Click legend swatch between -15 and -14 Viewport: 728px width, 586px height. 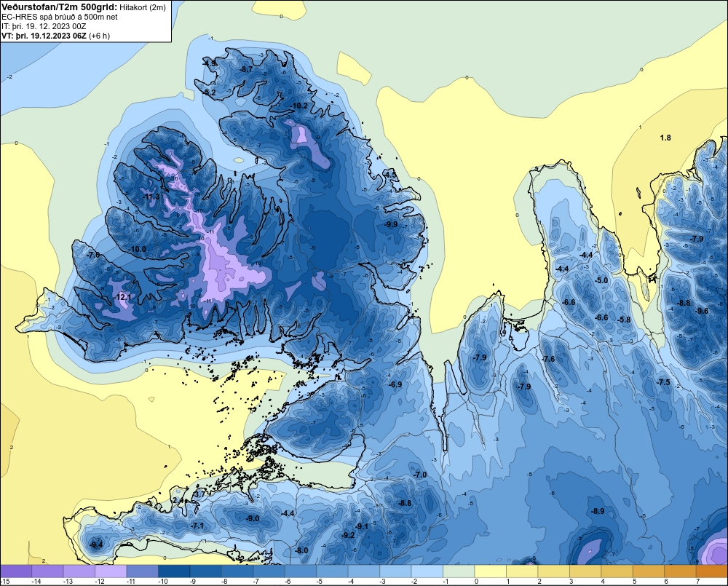point(16,571)
